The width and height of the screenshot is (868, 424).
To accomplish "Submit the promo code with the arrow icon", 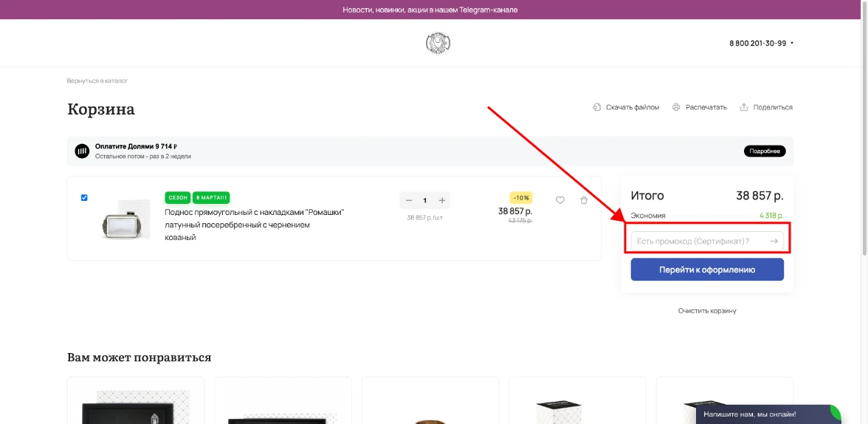I will point(774,241).
